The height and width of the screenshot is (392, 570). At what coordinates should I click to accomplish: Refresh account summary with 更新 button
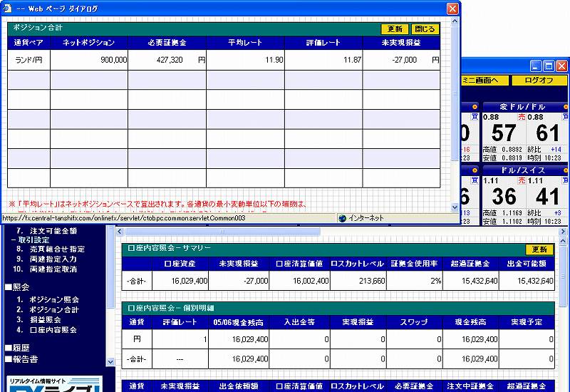[x=539, y=249]
